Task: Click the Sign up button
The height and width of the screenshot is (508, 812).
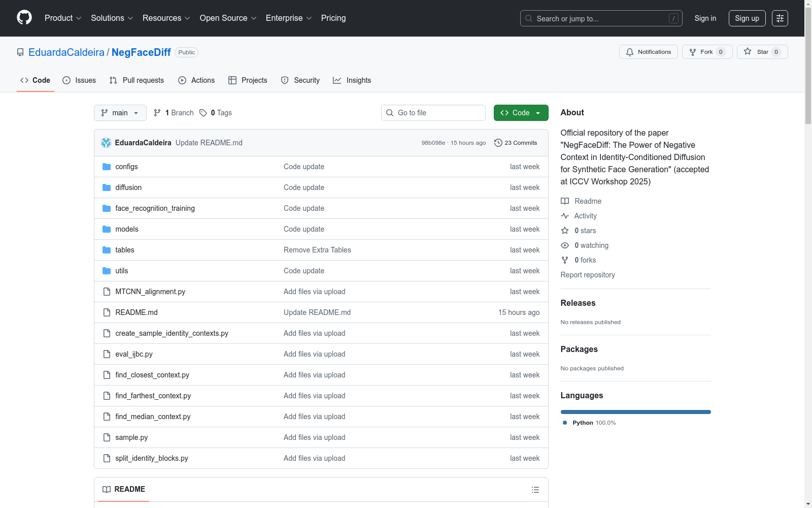Action: (747, 18)
